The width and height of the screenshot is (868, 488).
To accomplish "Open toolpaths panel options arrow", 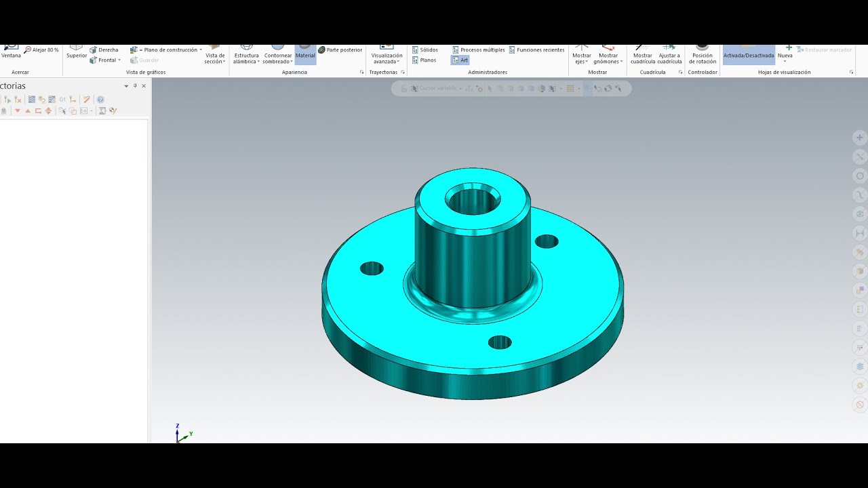I will pyautogui.click(x=126, y=86).
